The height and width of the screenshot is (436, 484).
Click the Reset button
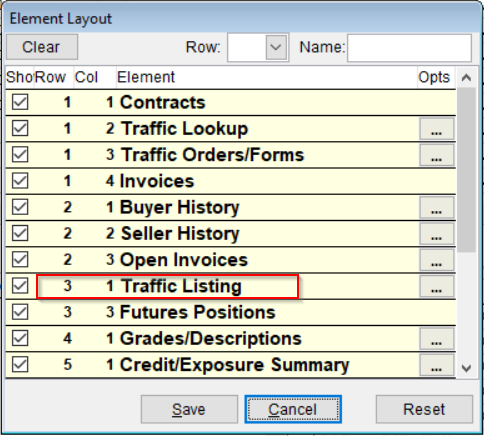(424, 409)
